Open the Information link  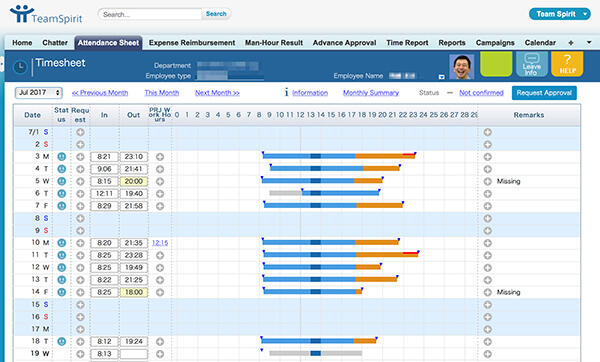point(310,93)
